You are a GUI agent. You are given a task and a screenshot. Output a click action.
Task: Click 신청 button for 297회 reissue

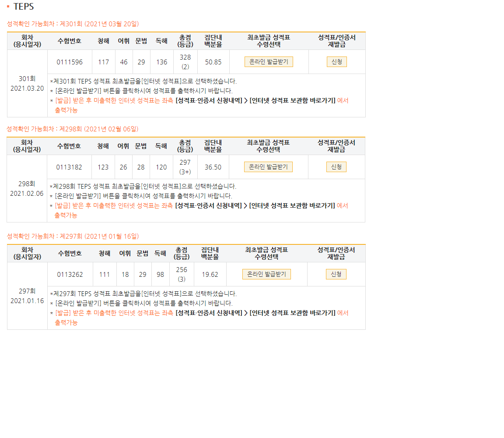pos(336,274)
